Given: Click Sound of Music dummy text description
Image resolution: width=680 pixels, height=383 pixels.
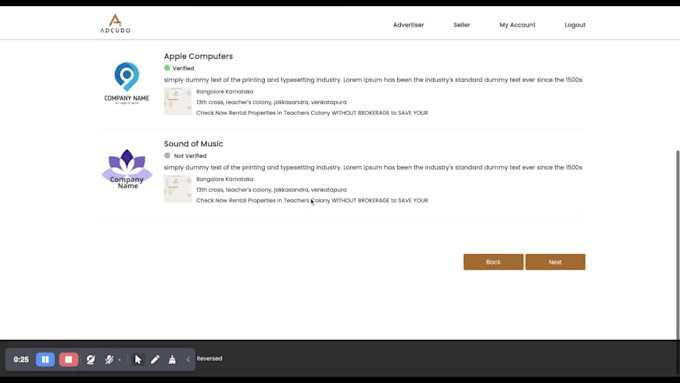Looking at the screenshot, I should (x=373, y=167).
